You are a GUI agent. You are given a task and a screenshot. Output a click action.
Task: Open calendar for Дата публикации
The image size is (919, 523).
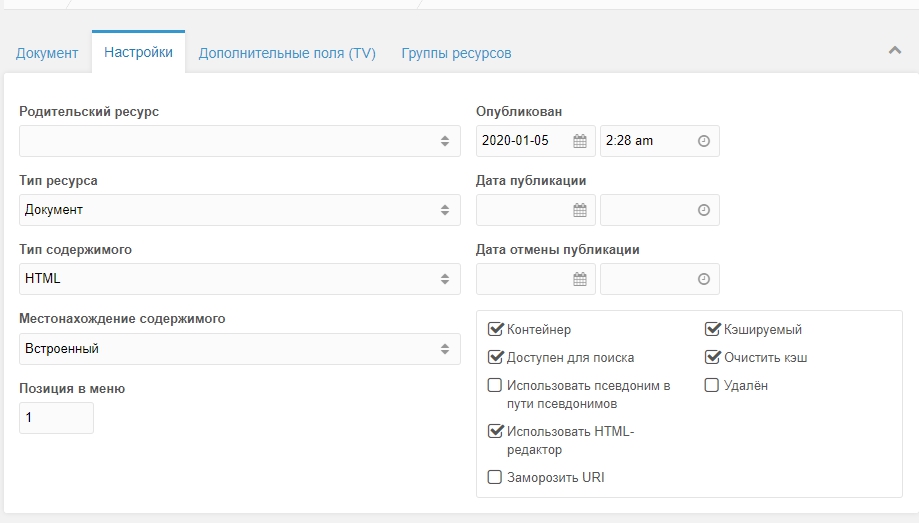pos(580,210)
